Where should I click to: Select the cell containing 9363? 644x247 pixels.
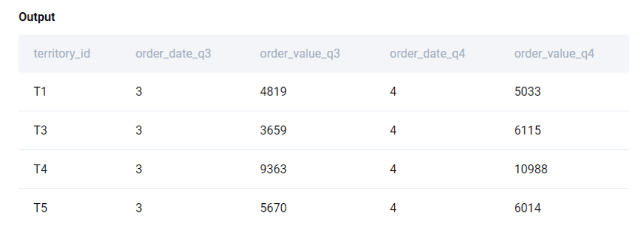point(273,169)
